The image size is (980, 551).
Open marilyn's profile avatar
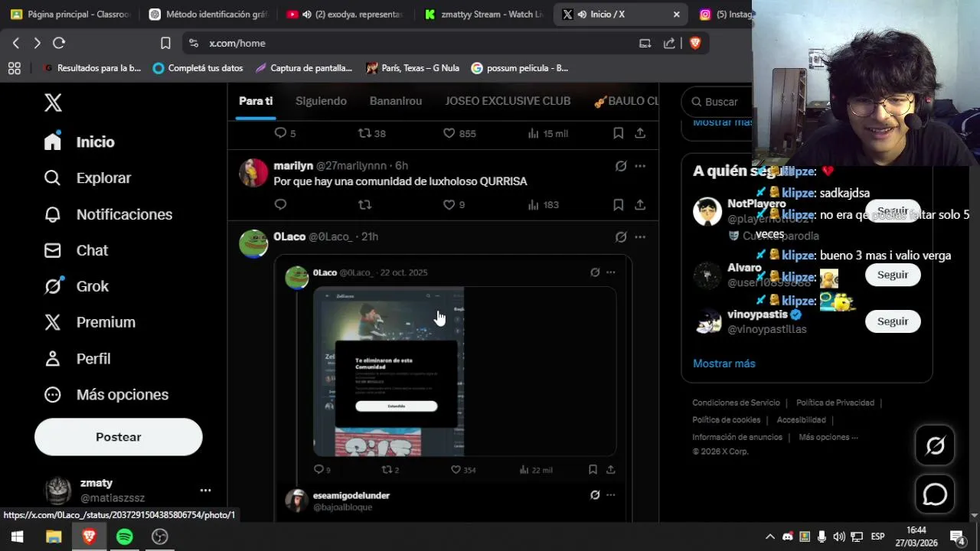(253, 173)
